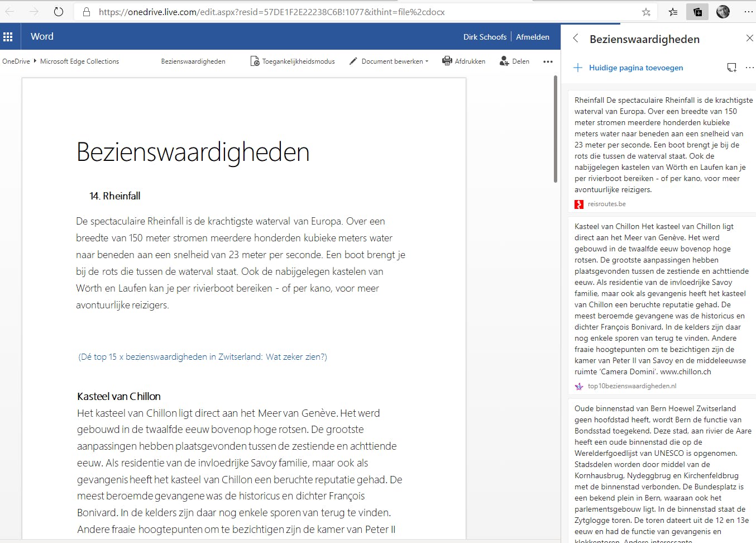Click the Word app name in header
Viewport: 756px width, 543px height.
(42, 36)
